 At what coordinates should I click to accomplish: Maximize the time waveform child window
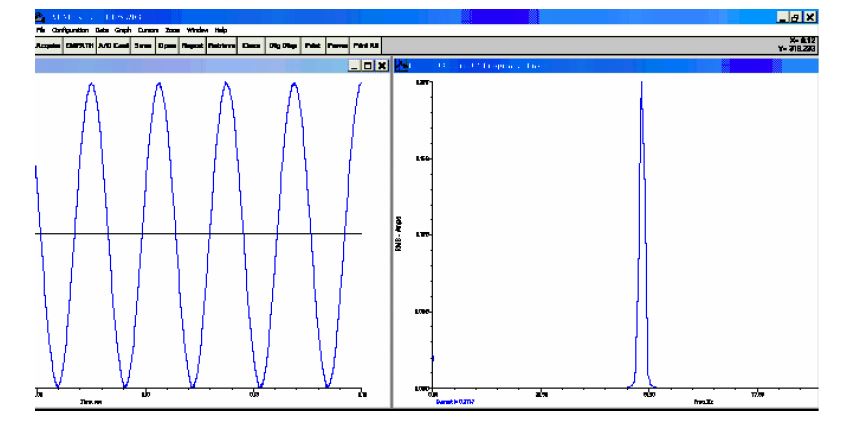[x=367, y=65]
